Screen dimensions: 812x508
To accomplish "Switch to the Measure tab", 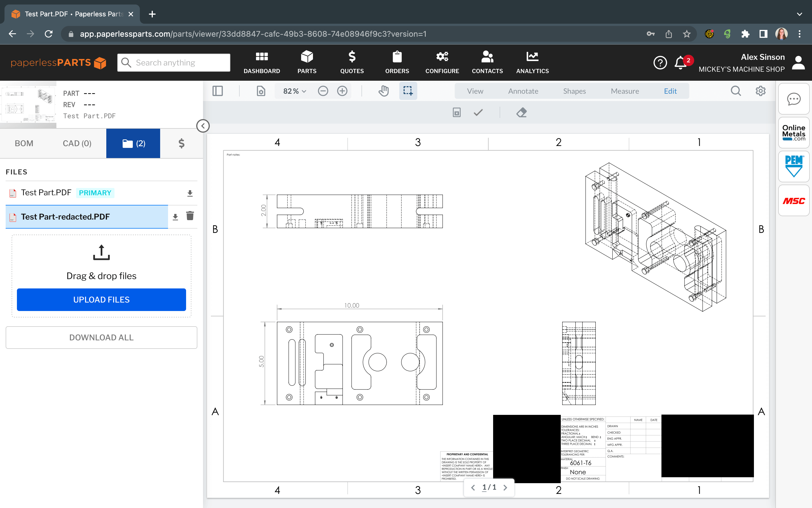I will tap(625, 91).
